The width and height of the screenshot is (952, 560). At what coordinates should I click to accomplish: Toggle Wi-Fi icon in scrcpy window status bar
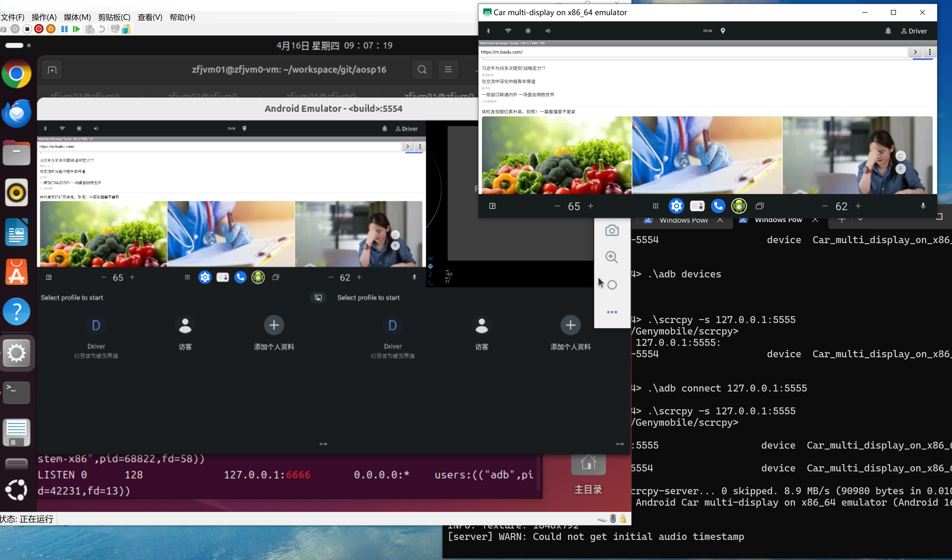508,31
